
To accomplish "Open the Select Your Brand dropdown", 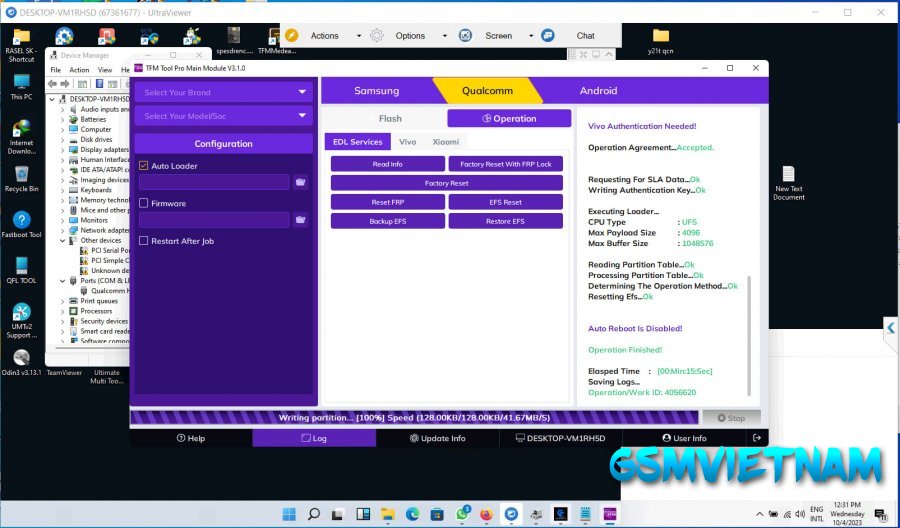I will pyautogui.click(x=224, y=93).
